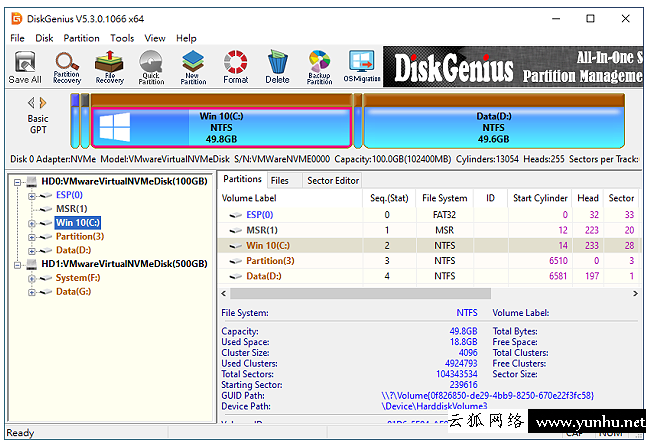Collapse the HD1 disk tree node
Screen dimensions: 649x444
point(17,265)
